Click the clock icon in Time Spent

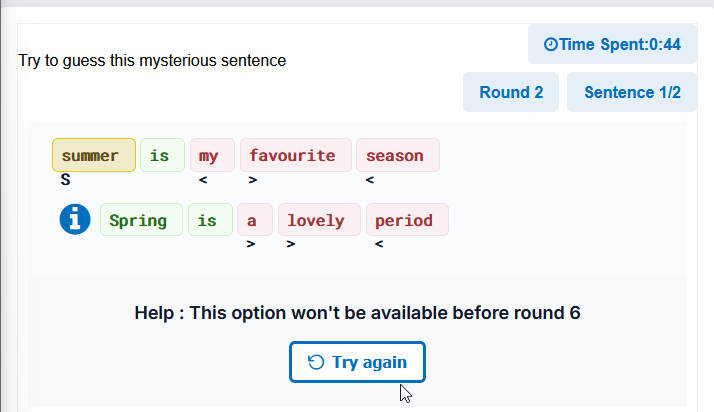551,44
